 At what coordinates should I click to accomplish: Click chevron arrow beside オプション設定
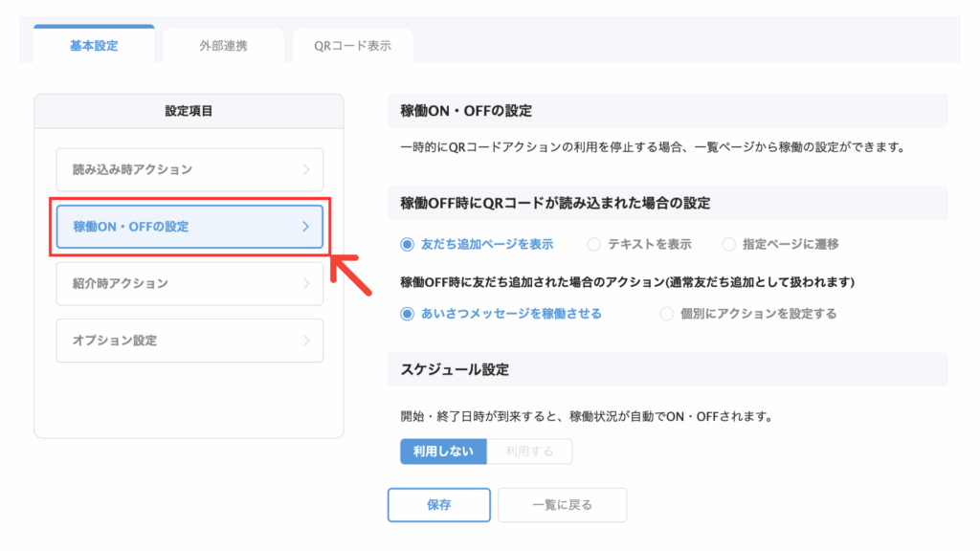pyautogui.click(x=306, y=340)
